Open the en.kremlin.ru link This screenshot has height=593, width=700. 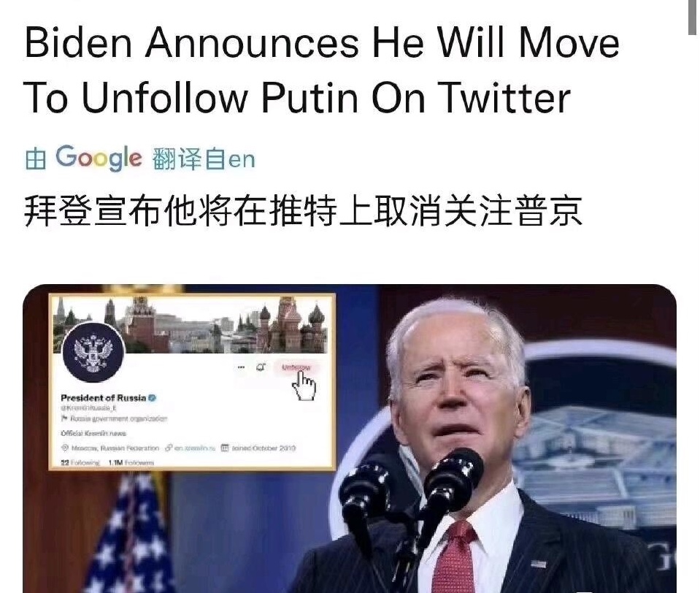(191, 448)
